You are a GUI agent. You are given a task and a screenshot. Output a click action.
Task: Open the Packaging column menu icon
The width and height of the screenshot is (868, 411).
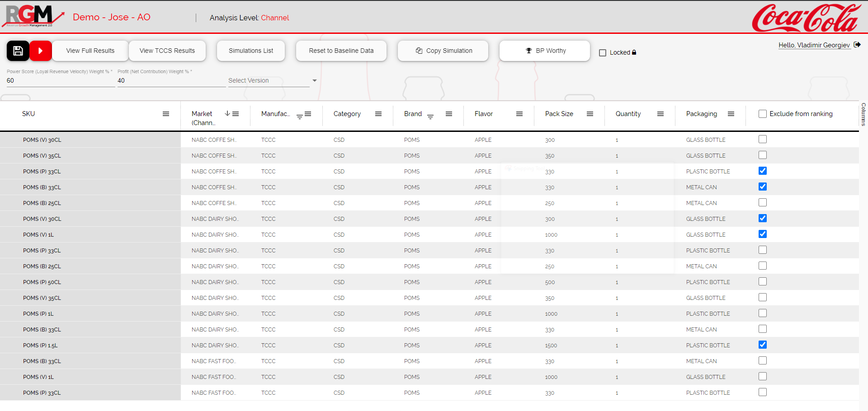point(731,114)
